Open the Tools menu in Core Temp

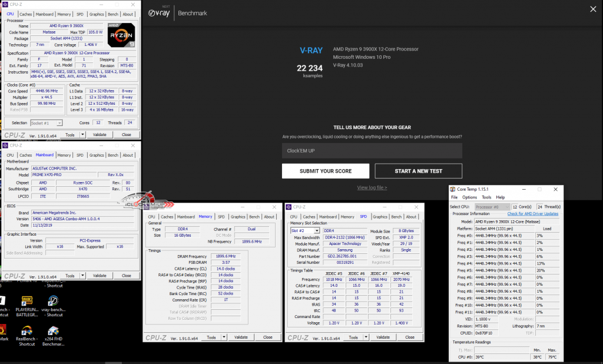tap(486, 197)
